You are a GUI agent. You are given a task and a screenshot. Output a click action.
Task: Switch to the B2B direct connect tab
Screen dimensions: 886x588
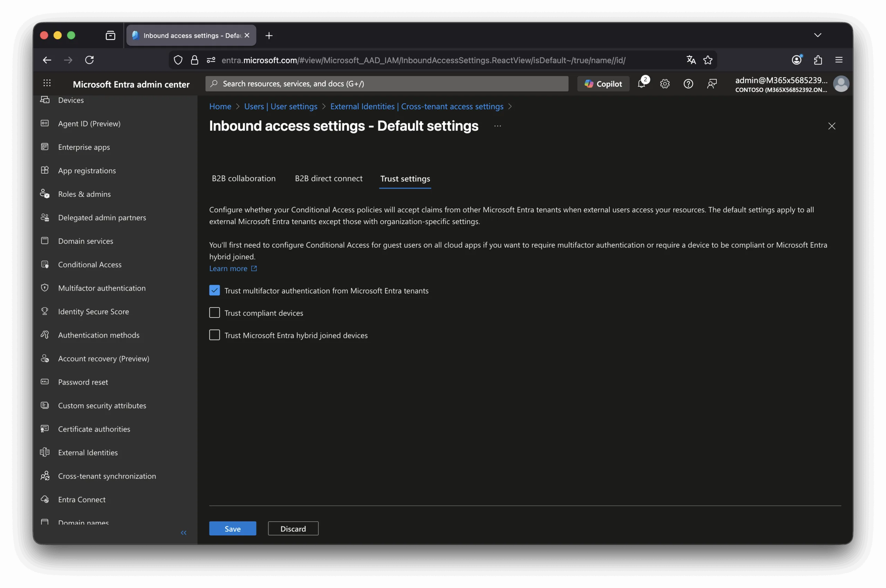point(328,178)
